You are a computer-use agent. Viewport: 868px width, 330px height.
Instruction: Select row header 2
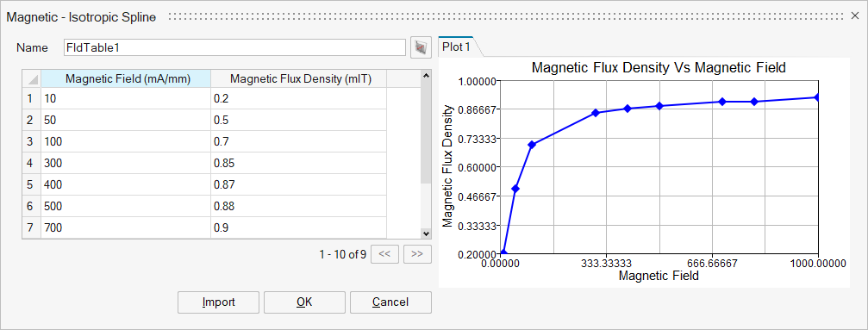31,120
